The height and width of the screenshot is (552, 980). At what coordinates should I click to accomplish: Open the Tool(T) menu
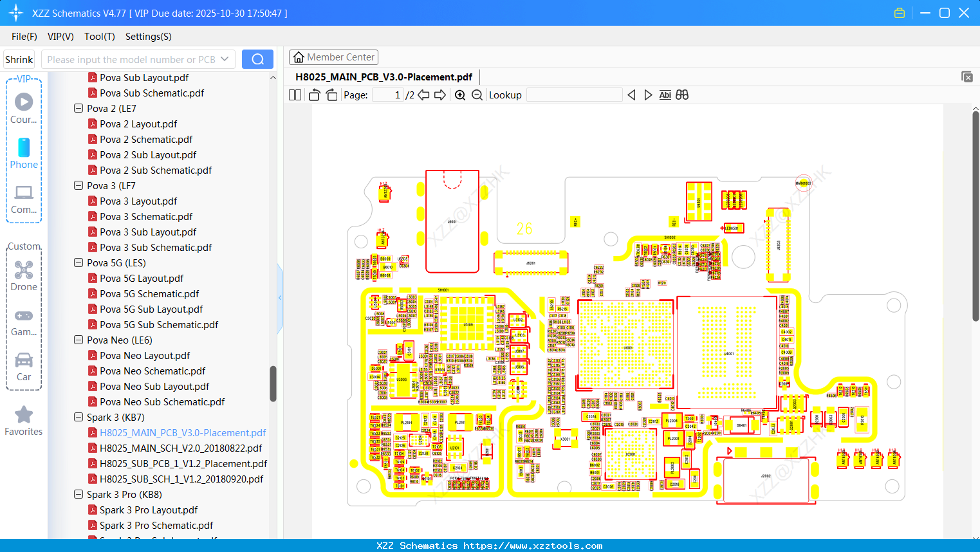pyautogui.click(x=99, y=37)
